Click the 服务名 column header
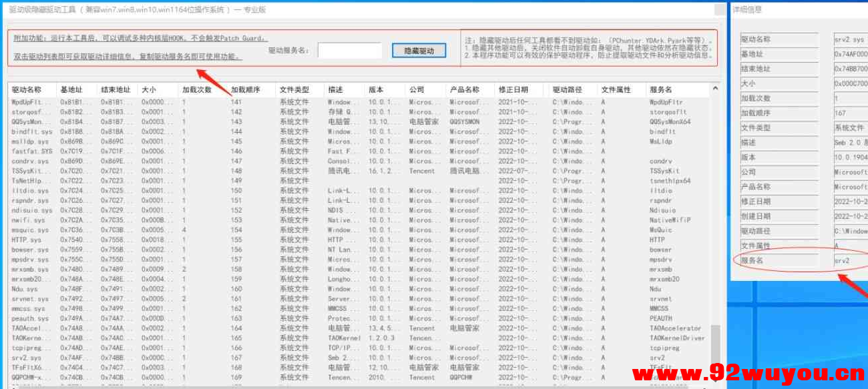868x389 pixels. pyautogui.click(x=661, y=89)
